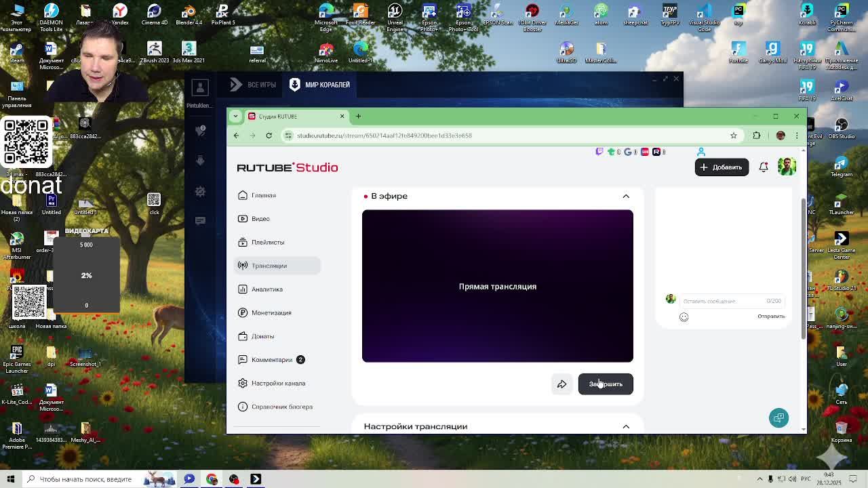This screenshot has height=488, width=868.
Task: Click the RUTUBE Studio logo
Action: pyautogui.click(x=288, y=167)
